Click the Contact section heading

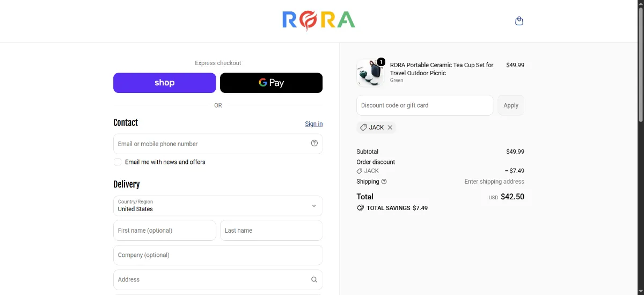126,123
